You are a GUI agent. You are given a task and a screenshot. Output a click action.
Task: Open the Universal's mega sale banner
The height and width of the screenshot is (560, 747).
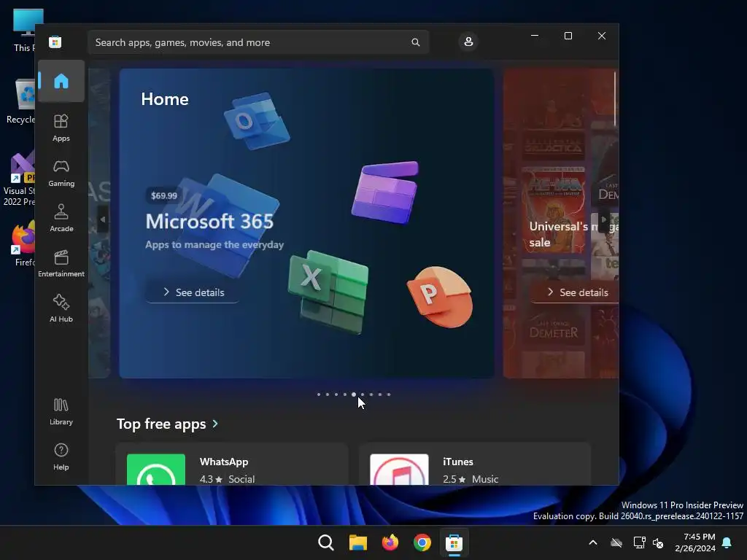pyautogui.click(x=561, y=223)
